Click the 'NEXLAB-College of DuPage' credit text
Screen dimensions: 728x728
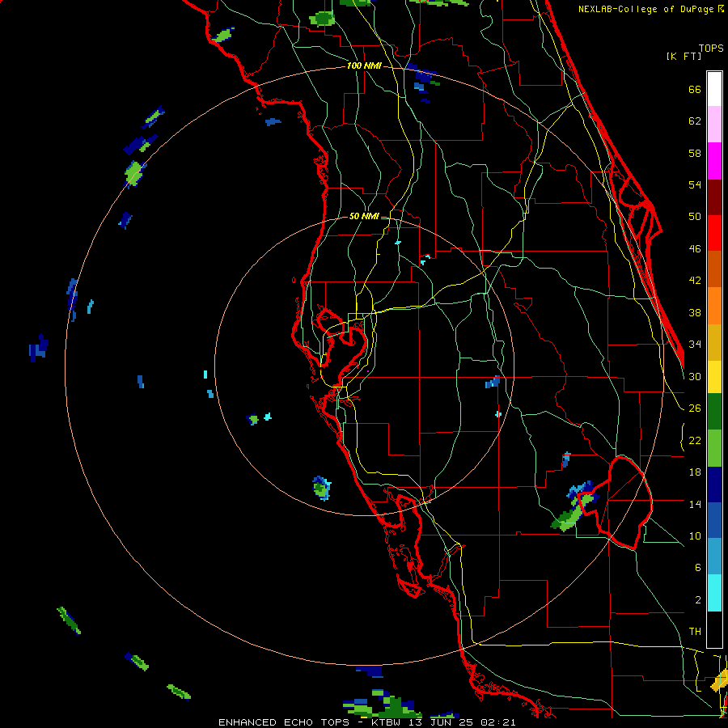coord(645,9)
